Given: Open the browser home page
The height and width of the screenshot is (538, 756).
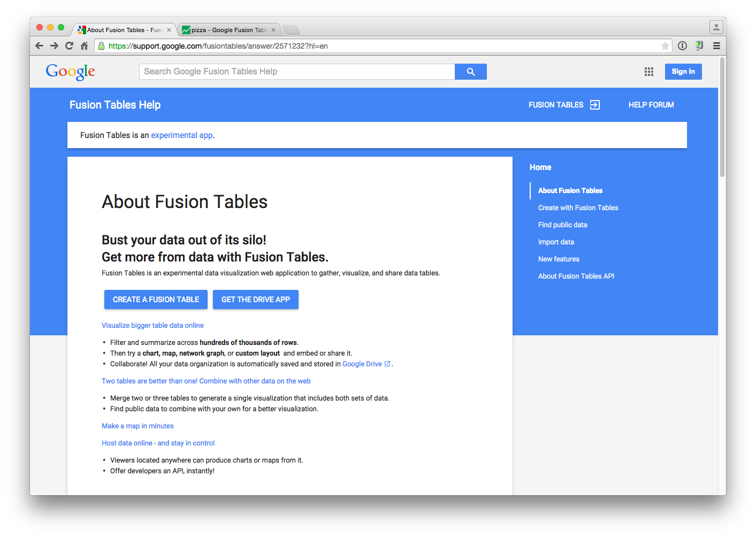Looking at the screenshot, I should pyautogui.click(x=84, y=46).
